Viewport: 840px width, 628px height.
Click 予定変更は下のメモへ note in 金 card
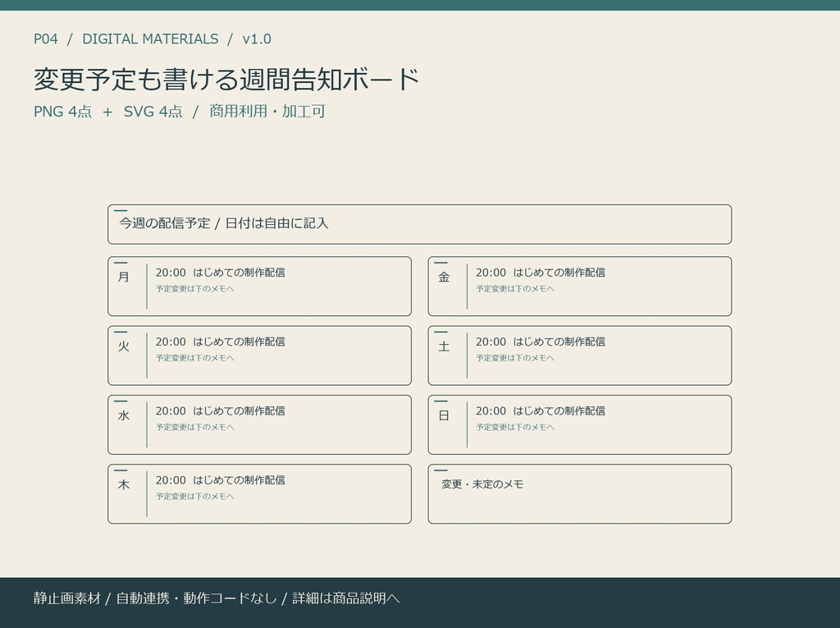click(515, 288)
